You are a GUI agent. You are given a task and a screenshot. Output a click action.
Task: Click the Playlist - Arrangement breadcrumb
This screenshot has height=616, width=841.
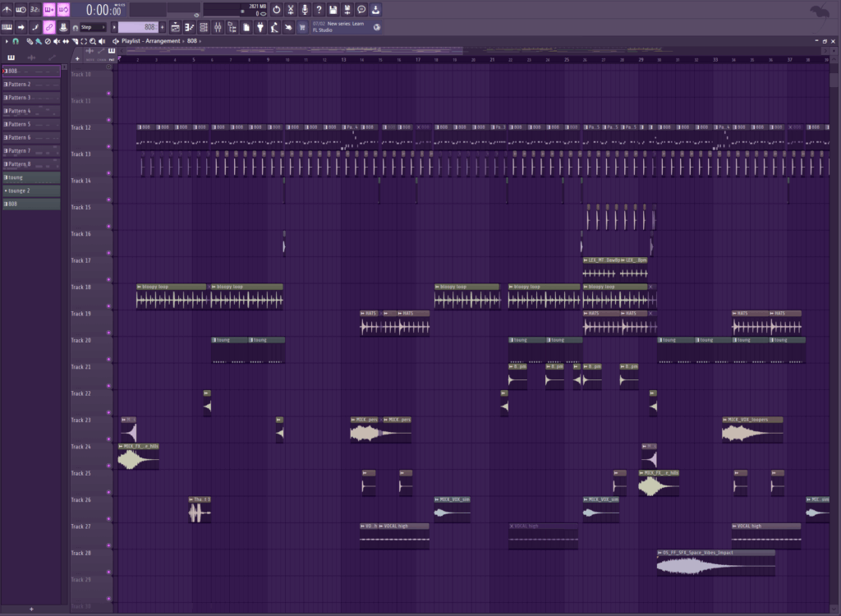coord(151,41)
